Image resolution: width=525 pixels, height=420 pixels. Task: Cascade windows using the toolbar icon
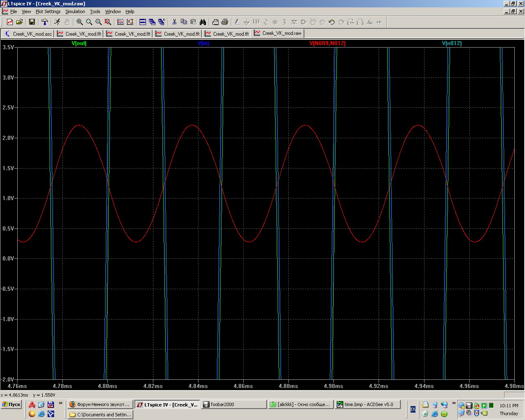(152, 22)
